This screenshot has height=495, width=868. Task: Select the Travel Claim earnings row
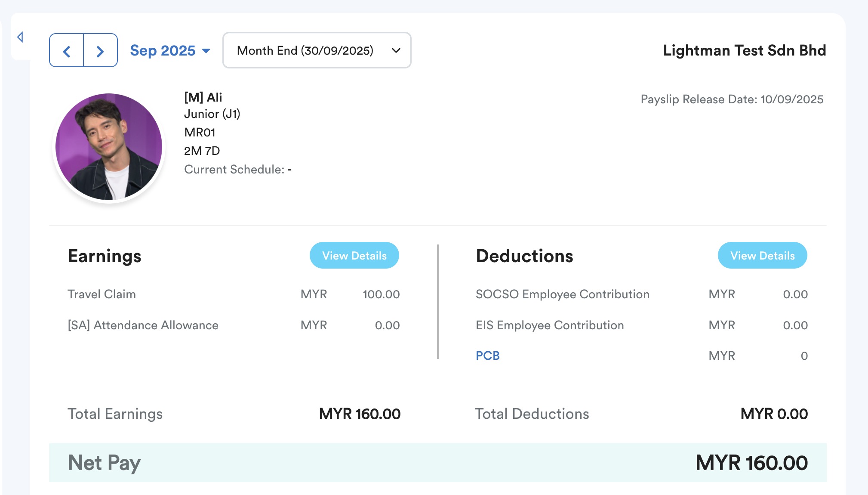[102, 294]
